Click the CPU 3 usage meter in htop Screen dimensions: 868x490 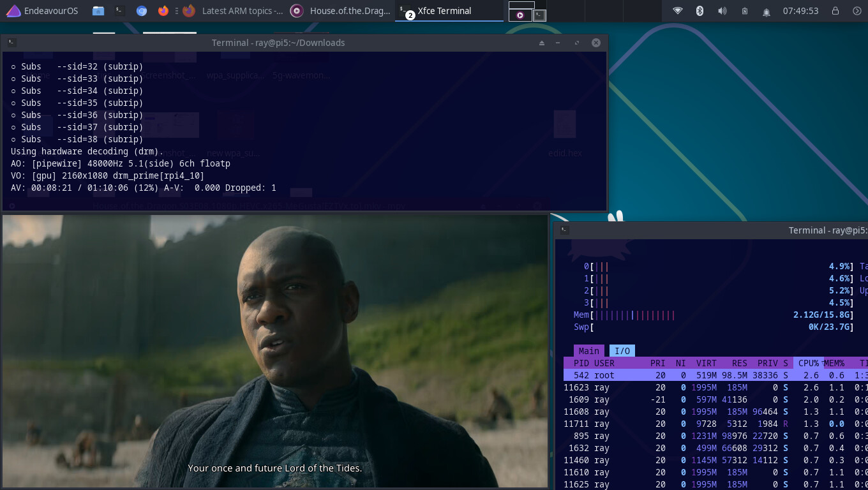coord(719,302)
